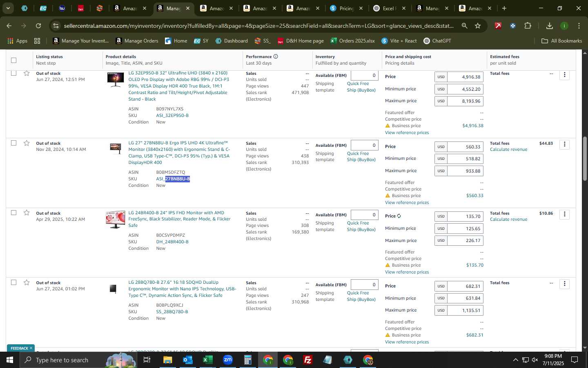Image resolution: width=588 pixels, height=368 pixels.
Task: Click Calculate revenue for the 27BN88U-B row
Action: [508, 150]
